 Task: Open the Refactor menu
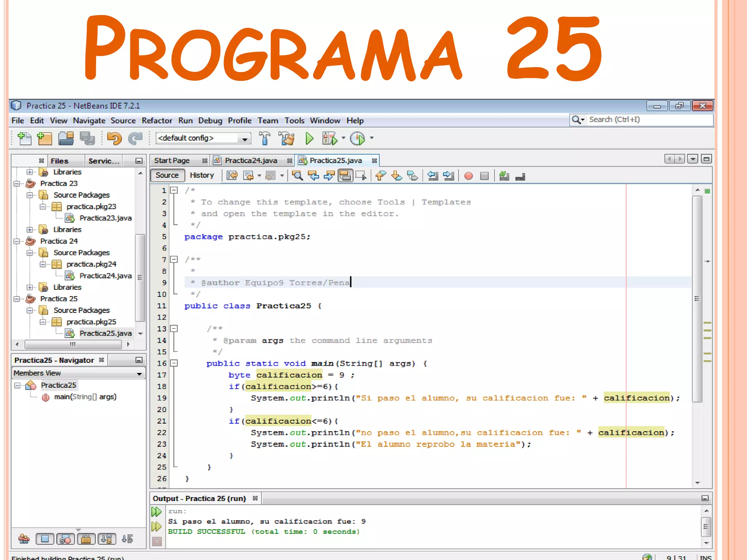(157, 121)
